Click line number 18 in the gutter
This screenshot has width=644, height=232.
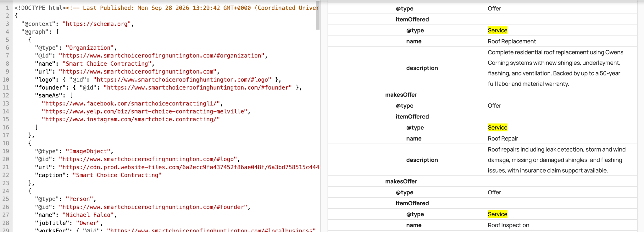click(x=6, y=143)
